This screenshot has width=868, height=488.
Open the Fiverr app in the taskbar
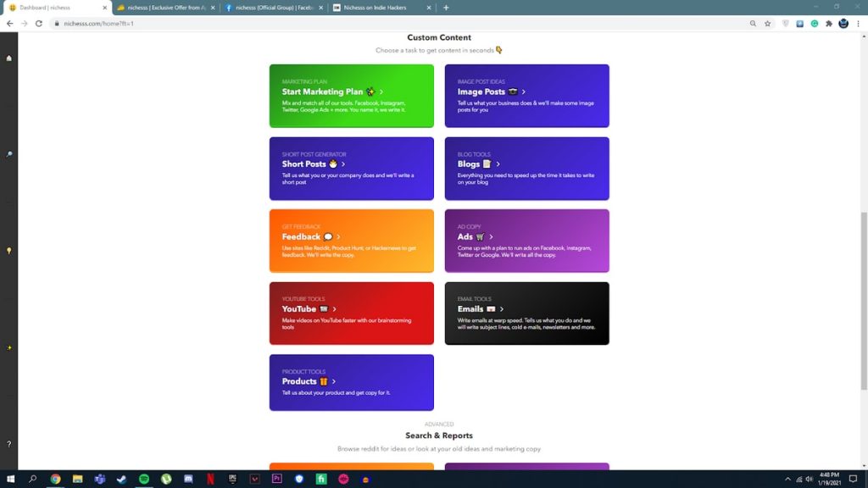click(321, 479)
